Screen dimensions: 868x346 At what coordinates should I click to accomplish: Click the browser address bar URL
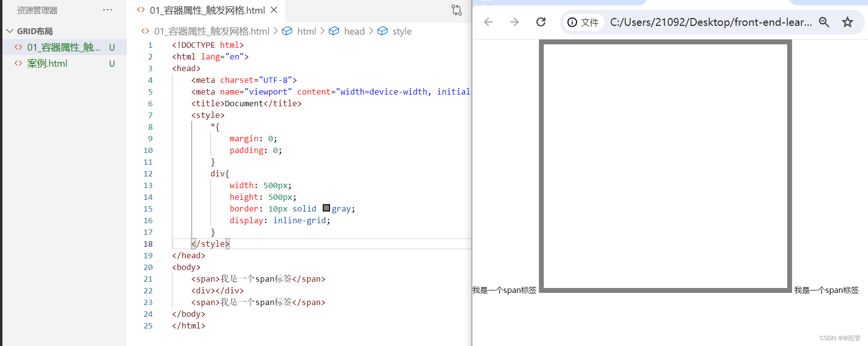(711, 22)
